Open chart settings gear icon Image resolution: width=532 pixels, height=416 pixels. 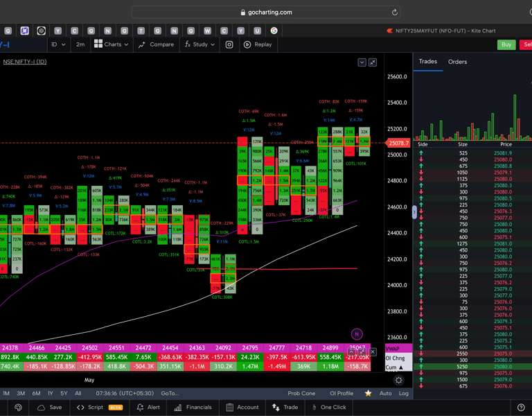click(399, 380)
